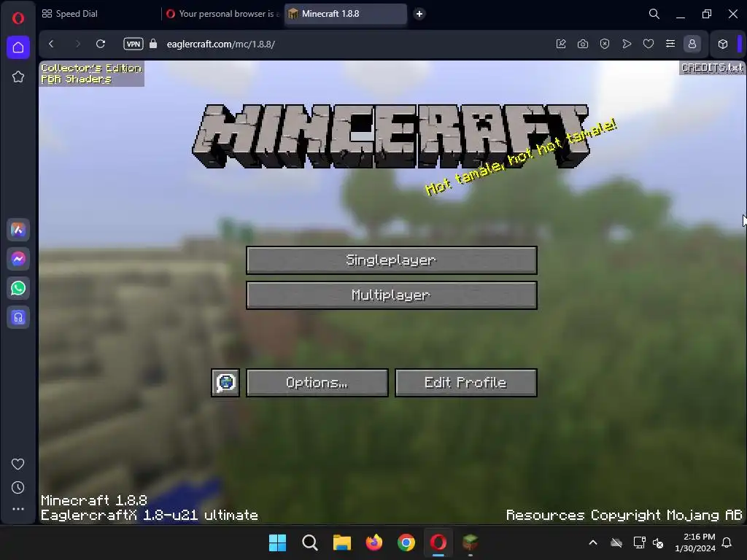Open File Explorer from the taskbar

click(x=341, y=542)
